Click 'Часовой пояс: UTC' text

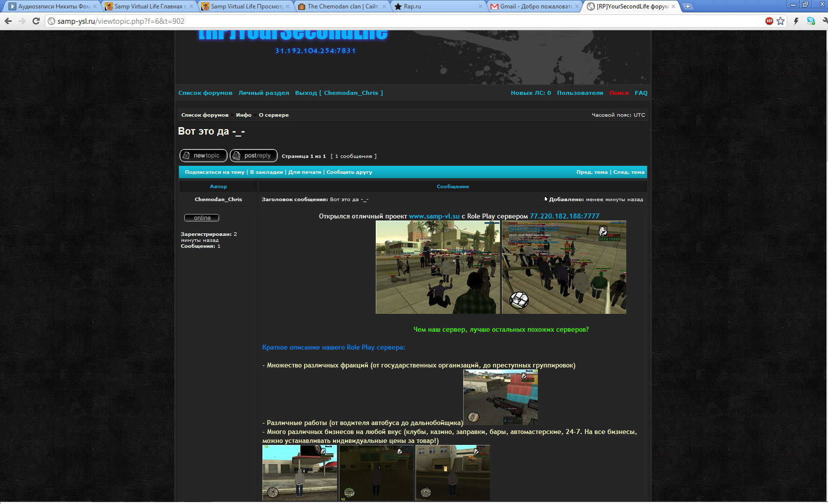pos(618,115)
